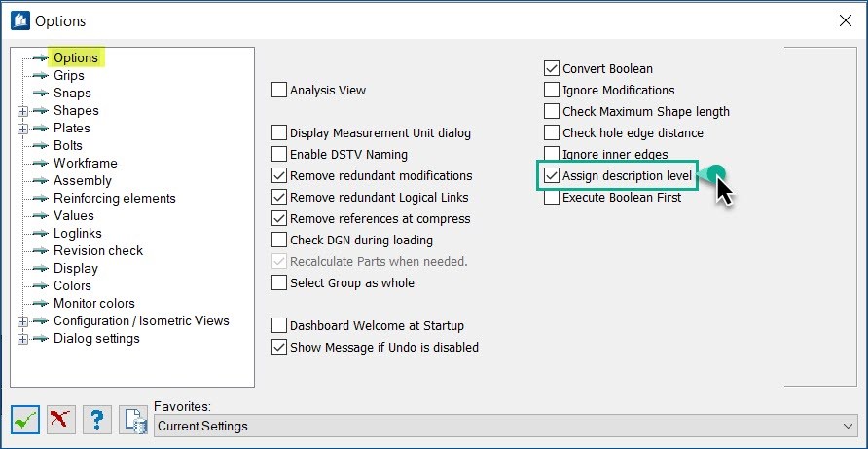Image resolution: width=868 pixels, height=449 pixels.
Task: Click the save favorites document icon
Action: click(x=133, y=420)
